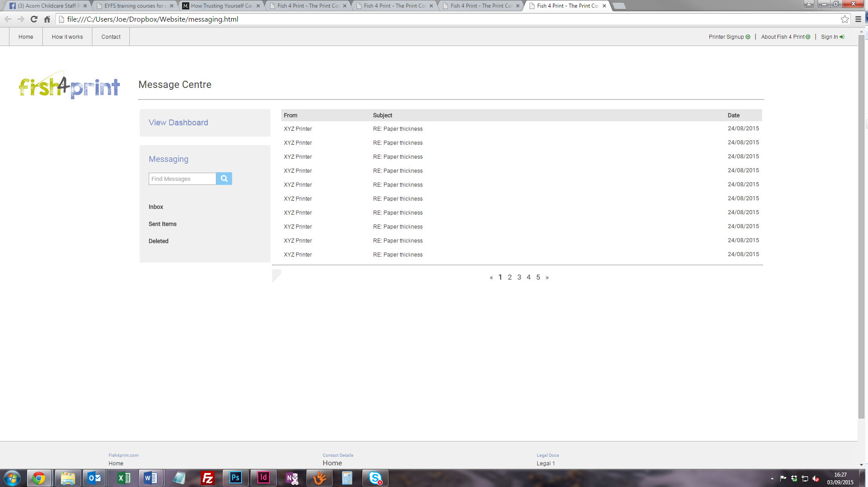The image size is (868, 487).
Task: Bookmark this page with the star icon
Action: pos(845,19)
